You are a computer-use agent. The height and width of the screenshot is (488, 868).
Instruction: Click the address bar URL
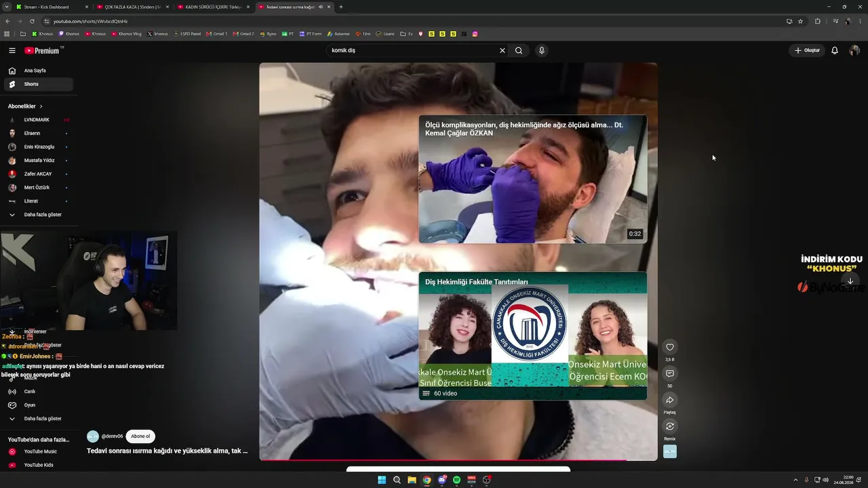coord(90,21)
